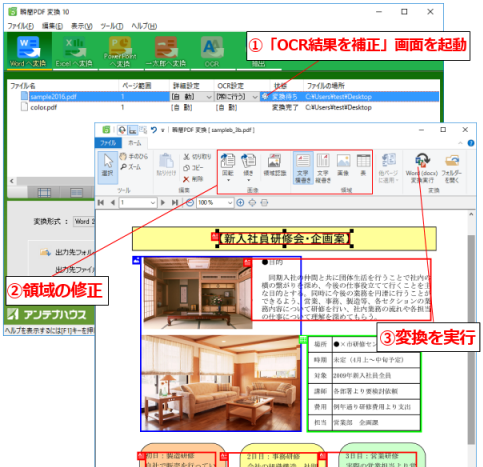Run 領域認識 region recognition
The width and height of the screenshot is (483, 467).
click(275, 165)
